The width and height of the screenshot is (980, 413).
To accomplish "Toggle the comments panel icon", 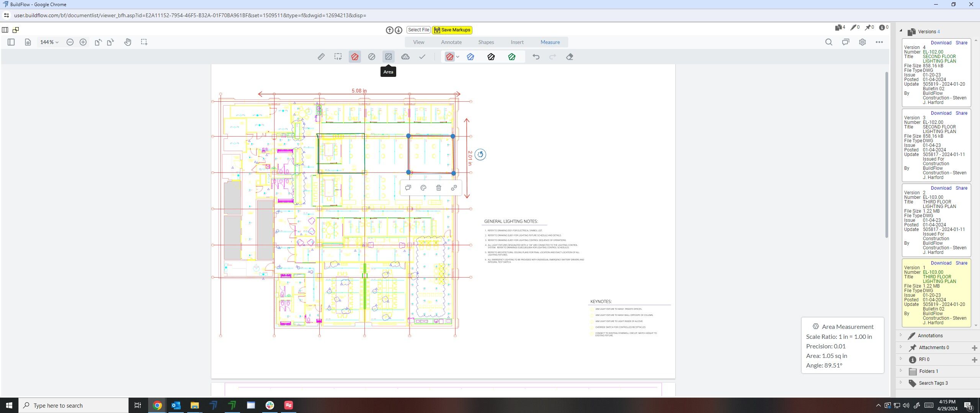I will (845, 42).
